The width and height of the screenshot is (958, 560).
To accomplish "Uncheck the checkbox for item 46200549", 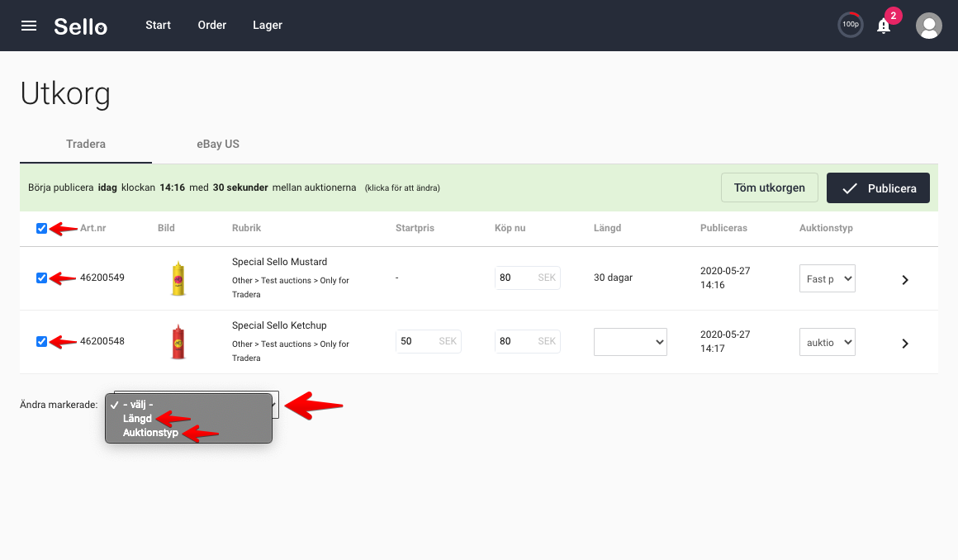I will (x=41, y=278).
